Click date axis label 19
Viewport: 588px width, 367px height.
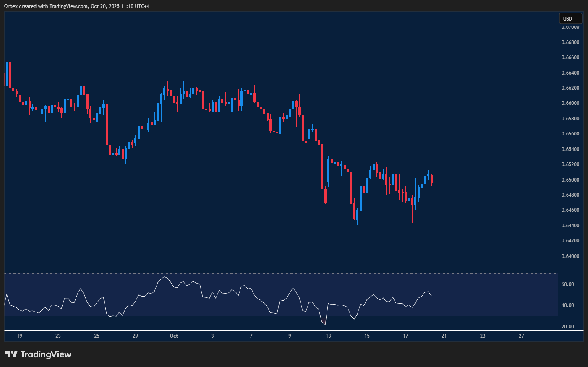coord(19,336)
